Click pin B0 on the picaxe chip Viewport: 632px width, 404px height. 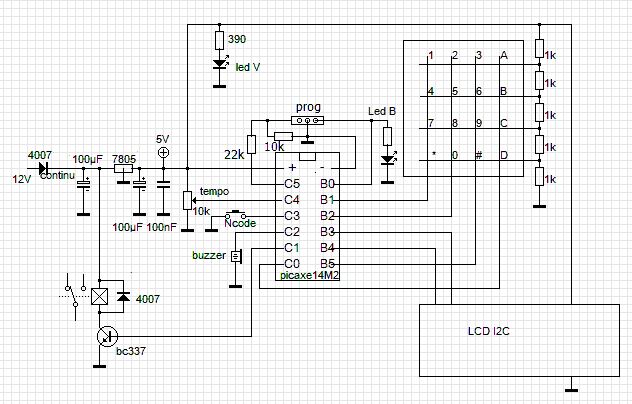click(x=327, y=184)
